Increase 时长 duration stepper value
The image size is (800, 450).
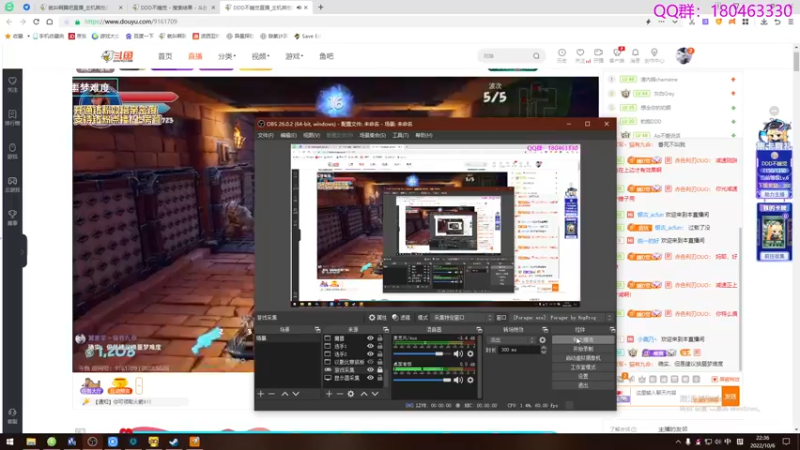[x=543, y=348]
